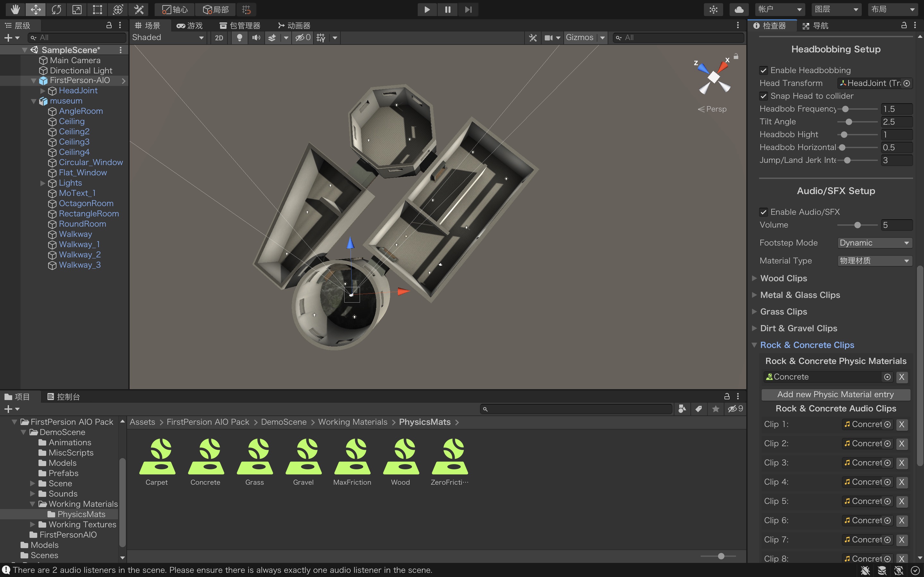The image size is (924, 577).
Task: Switch to the Console tab (控制台)
Action: tap(64, 397)
